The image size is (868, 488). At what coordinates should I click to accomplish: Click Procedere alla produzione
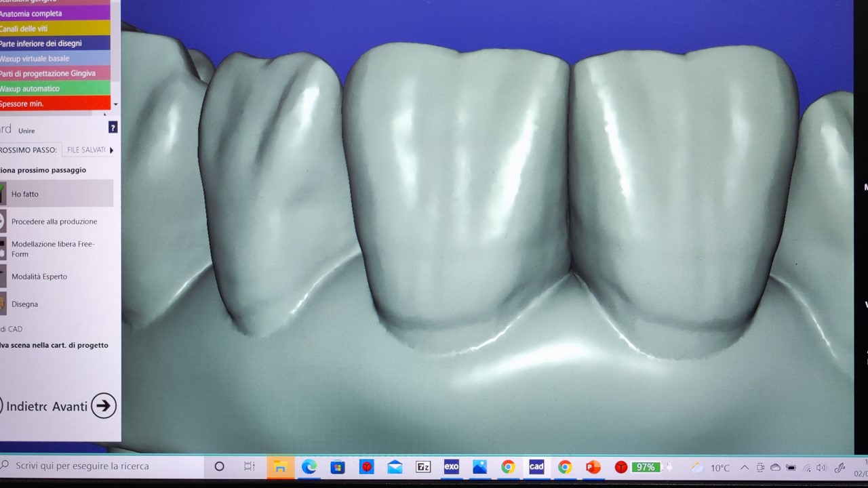[x=54, y=222]
